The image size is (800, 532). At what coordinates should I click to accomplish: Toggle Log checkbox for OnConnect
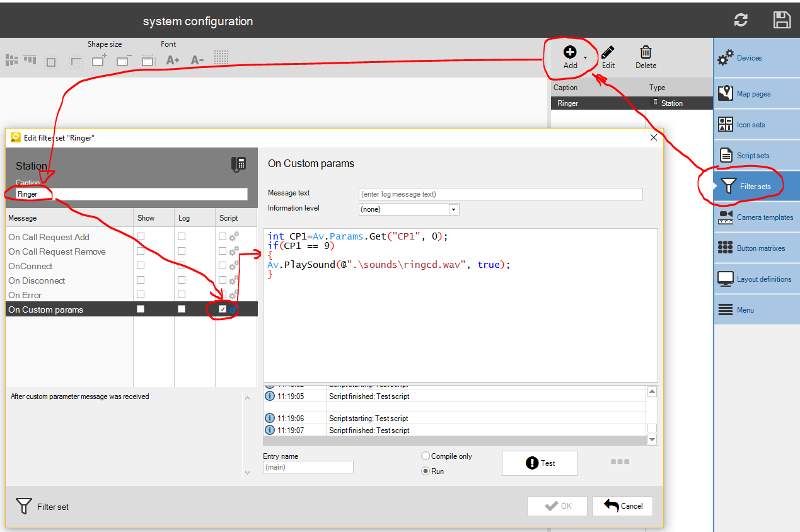click(182, 266)
